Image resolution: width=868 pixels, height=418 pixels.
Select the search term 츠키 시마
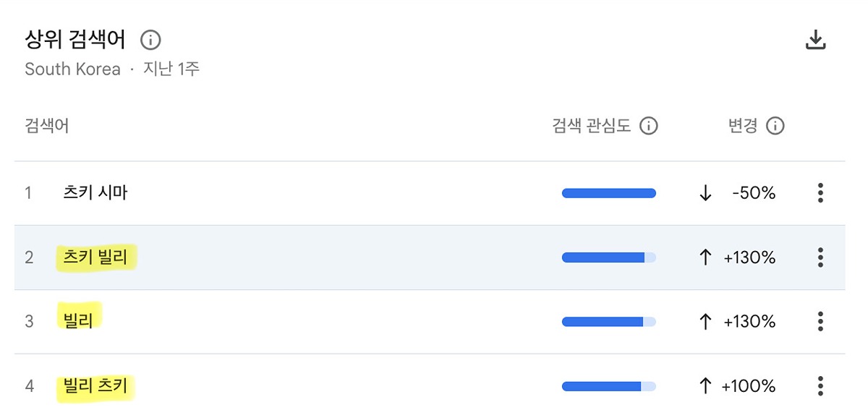click(x=95, y=193)
